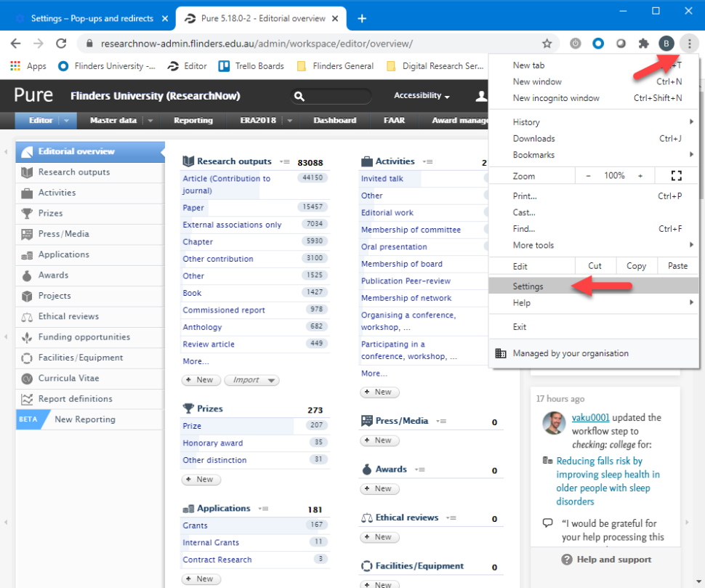The width and height of the screenshot is (705, 588).
Task: Open the Extensions puzzle icon
Action: point(643,44)
